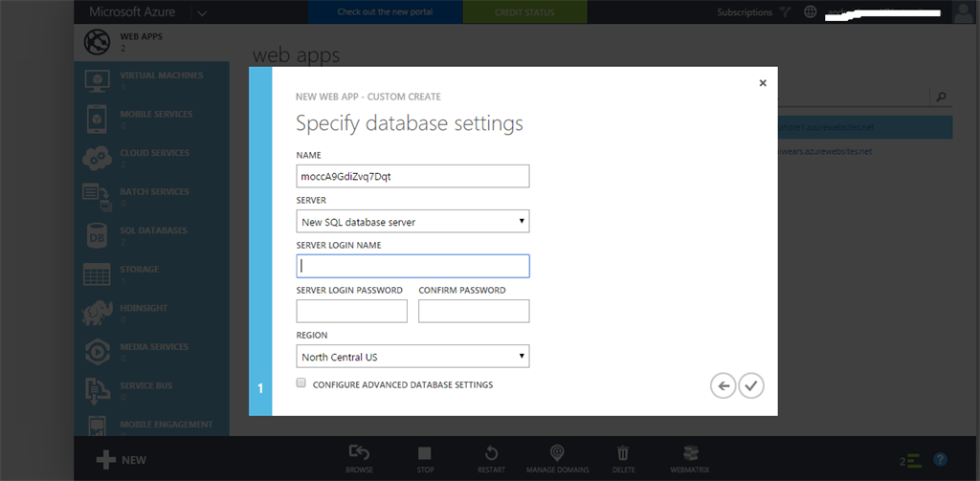Click the Manage Domains icon
This screenshot has height=481, width=980.
coord(557,453)
